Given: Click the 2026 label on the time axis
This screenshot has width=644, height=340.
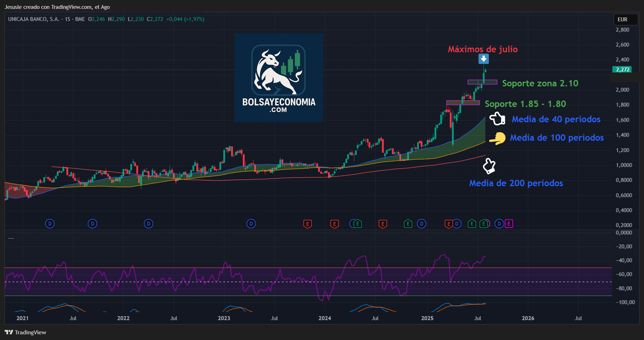Looking at the screenshot, I should (x=528, y=318).
